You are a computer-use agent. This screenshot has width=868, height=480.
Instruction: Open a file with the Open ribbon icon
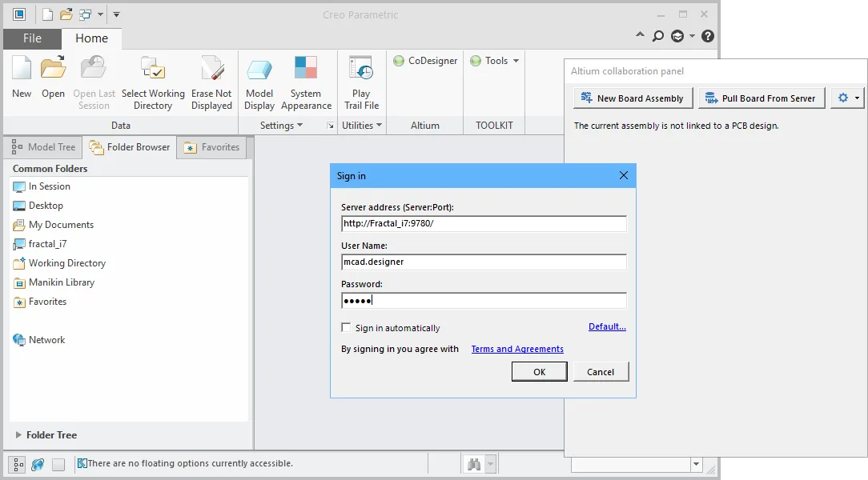[53, 78]
